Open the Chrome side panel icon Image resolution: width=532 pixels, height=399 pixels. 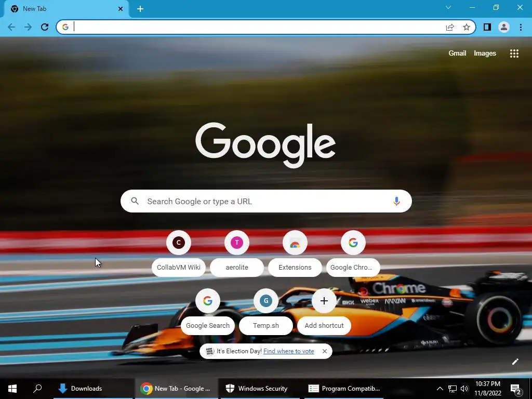pyautogui.click(x=487, y=27)
